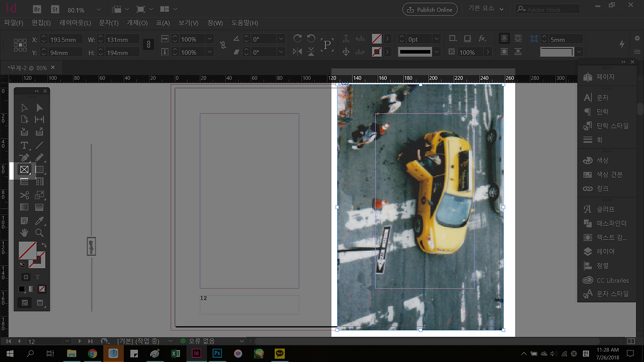Open the zoom level 80.1% dropdown
The image size is (644, 362).
click(x=98, y=10)
